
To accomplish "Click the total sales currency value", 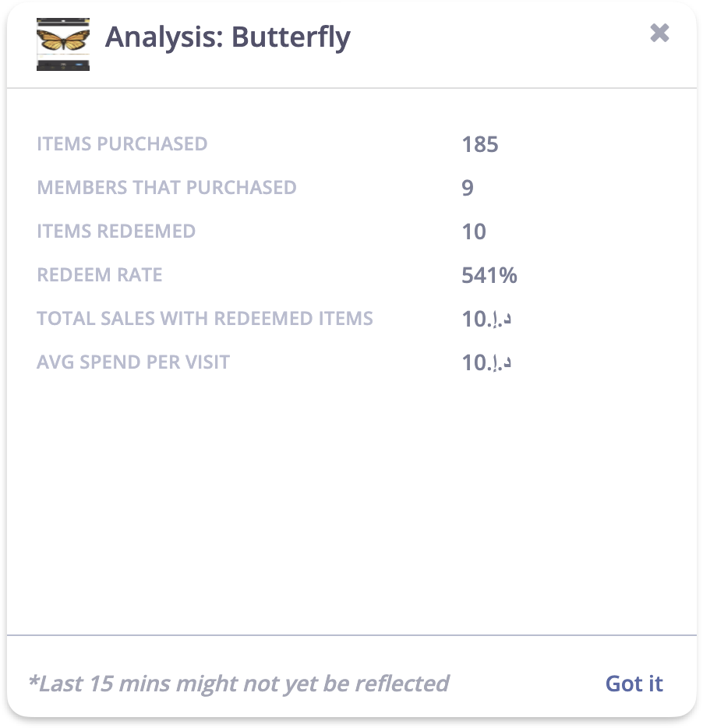I will tap(486, 319).
